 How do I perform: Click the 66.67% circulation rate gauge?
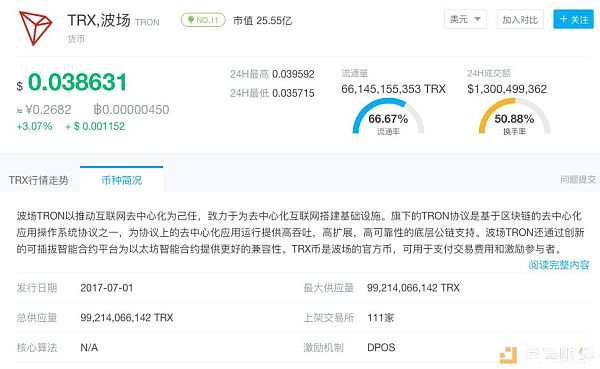point(388,117)
